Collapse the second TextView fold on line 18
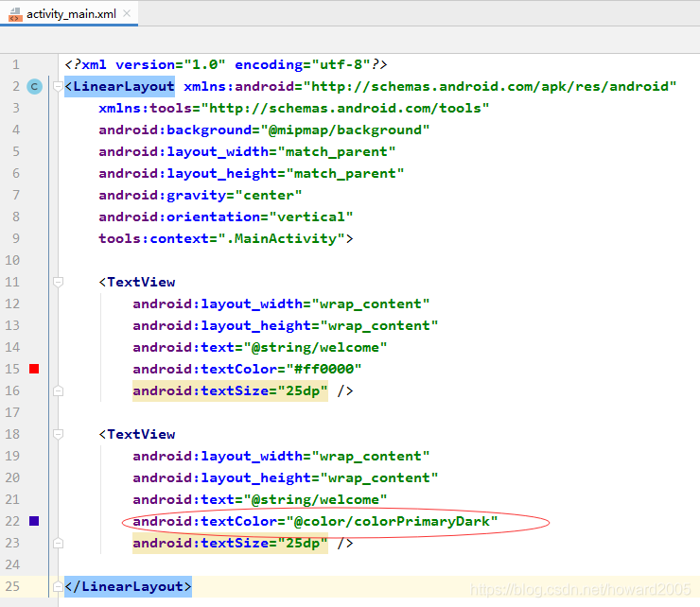 coord(58,434)
